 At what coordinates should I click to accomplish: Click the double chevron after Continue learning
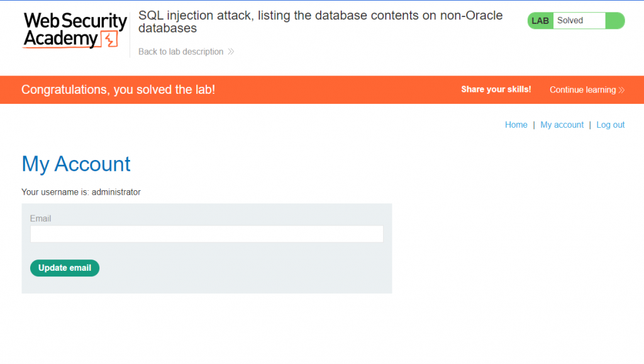click(x=621, y=90)
